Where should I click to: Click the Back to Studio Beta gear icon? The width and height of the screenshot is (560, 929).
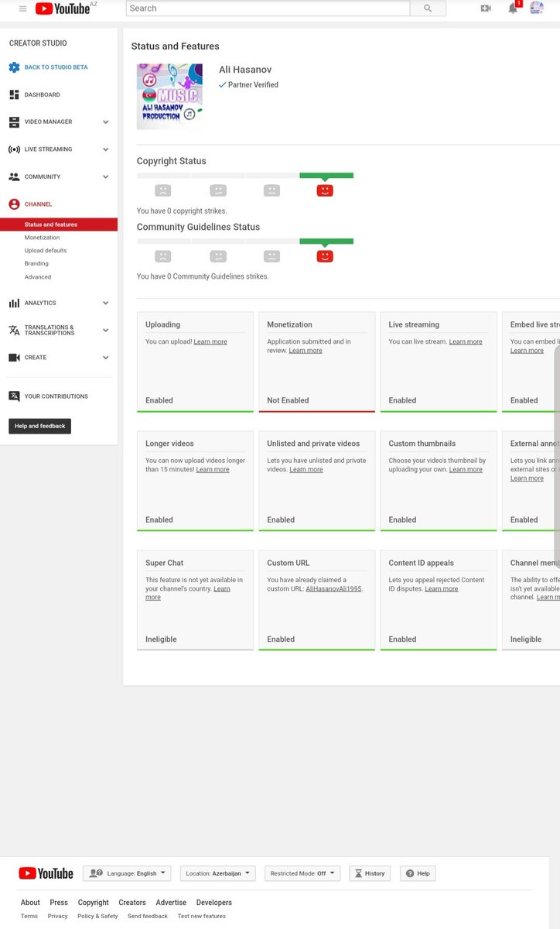pos(14,67)
